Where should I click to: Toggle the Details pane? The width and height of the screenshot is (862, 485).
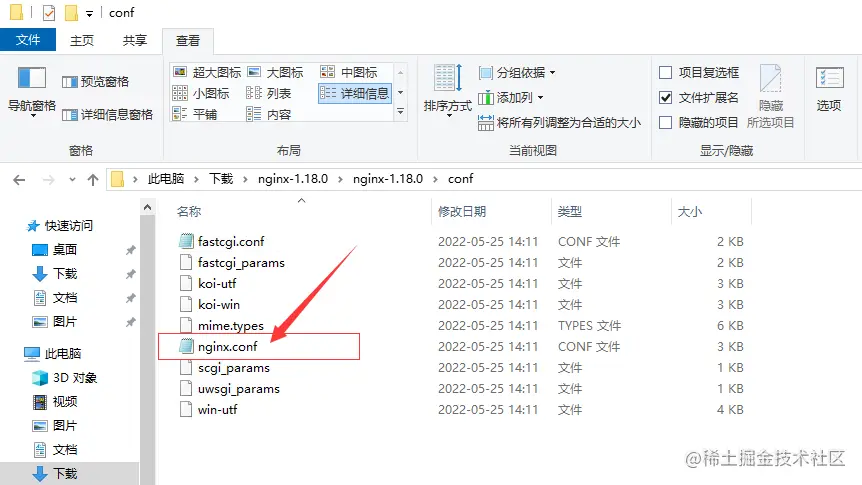point(107,114)
